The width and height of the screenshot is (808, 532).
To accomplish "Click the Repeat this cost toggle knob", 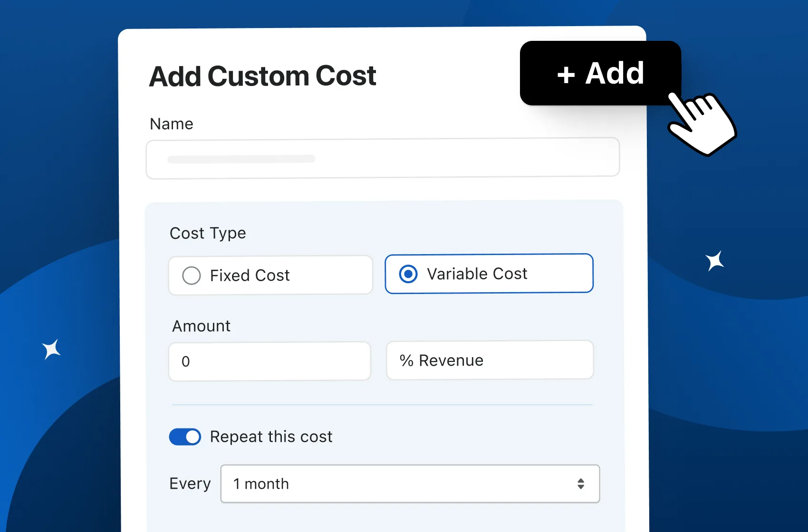I will [x=192, y=437].
